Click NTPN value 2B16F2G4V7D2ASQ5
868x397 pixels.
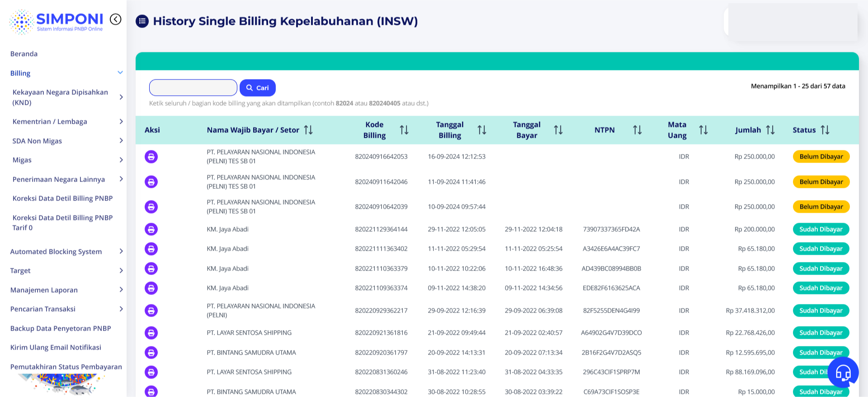pos(611,353)
